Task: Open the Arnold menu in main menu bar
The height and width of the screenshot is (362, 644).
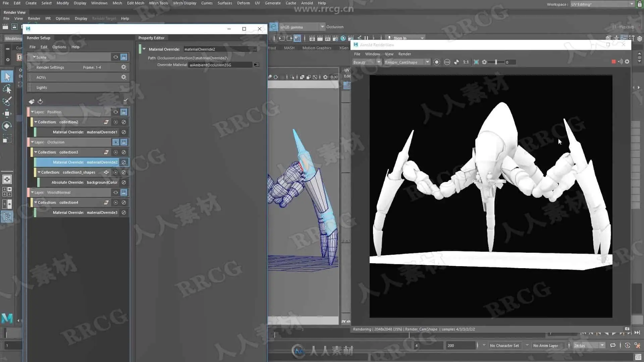Action: [x=307, y=3]
